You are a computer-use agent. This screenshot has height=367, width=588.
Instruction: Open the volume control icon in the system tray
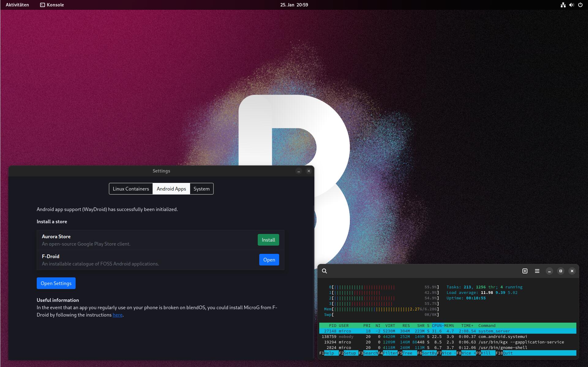click(571, 5)
